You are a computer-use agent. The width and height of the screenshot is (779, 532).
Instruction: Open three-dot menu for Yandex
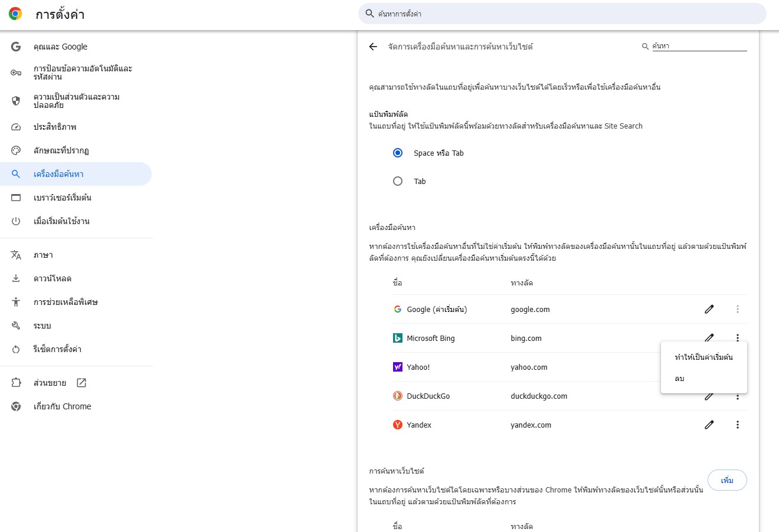pos(737,425)
